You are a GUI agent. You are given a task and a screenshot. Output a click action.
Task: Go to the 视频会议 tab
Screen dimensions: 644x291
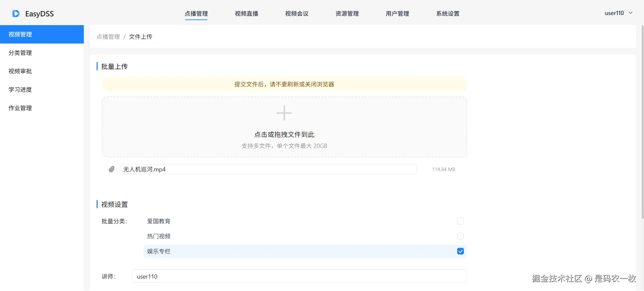[297, 14]
